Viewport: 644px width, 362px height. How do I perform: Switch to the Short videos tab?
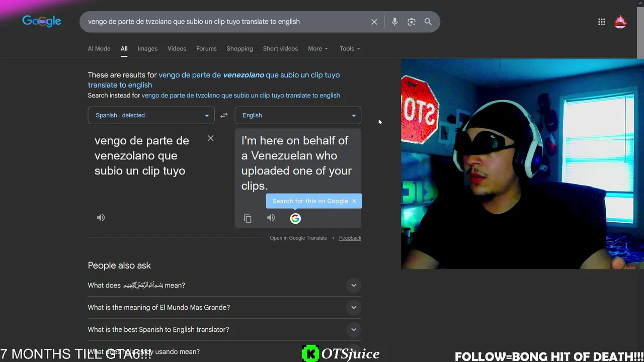pyautogui.click(x=281, y=49)
